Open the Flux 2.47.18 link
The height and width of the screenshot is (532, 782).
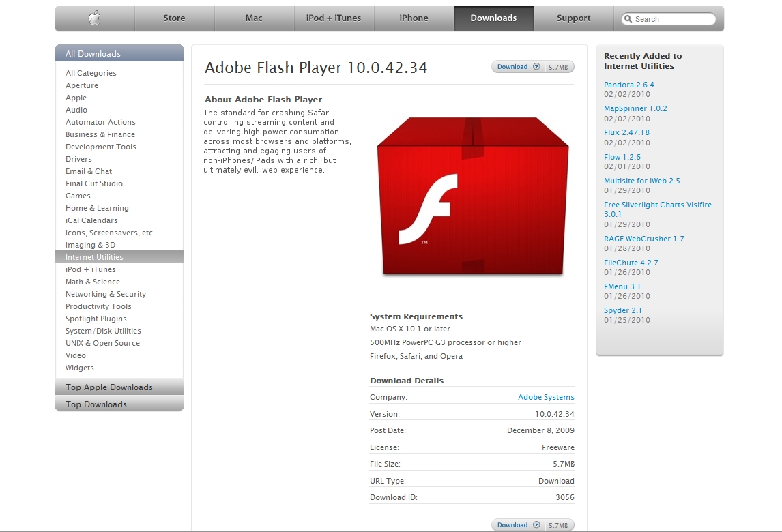coord(627,132)
